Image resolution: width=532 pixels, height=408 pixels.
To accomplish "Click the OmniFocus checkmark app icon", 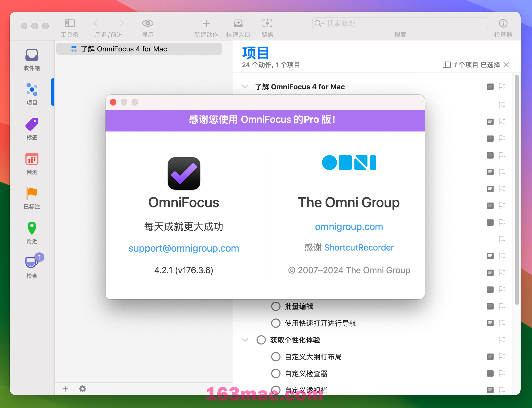I will point(184,173).
